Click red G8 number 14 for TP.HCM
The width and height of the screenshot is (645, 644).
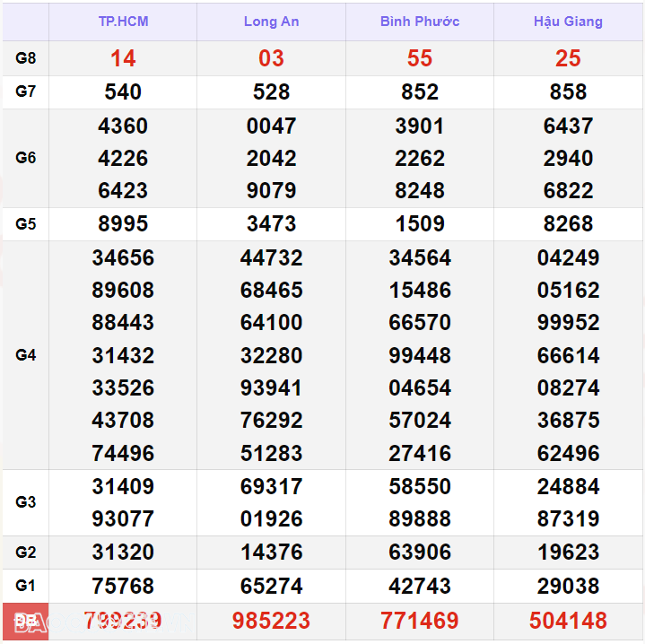(123, 58)
